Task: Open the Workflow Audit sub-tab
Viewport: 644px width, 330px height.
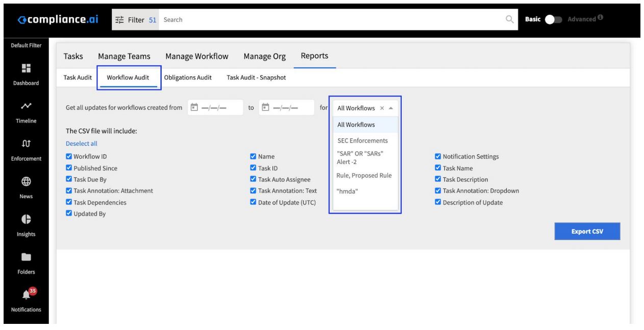Action: tap(128, 78)
